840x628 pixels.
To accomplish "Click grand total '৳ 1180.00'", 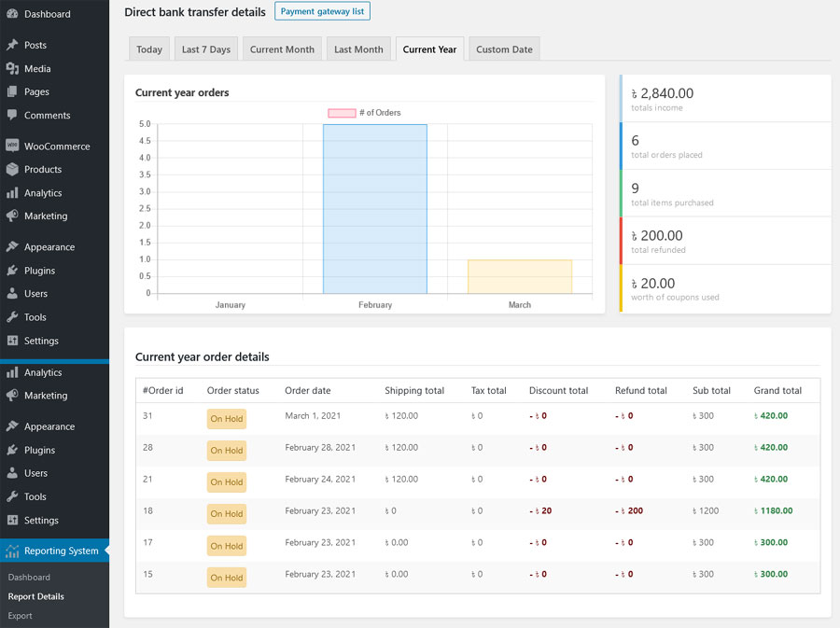I will pos(773,510).
